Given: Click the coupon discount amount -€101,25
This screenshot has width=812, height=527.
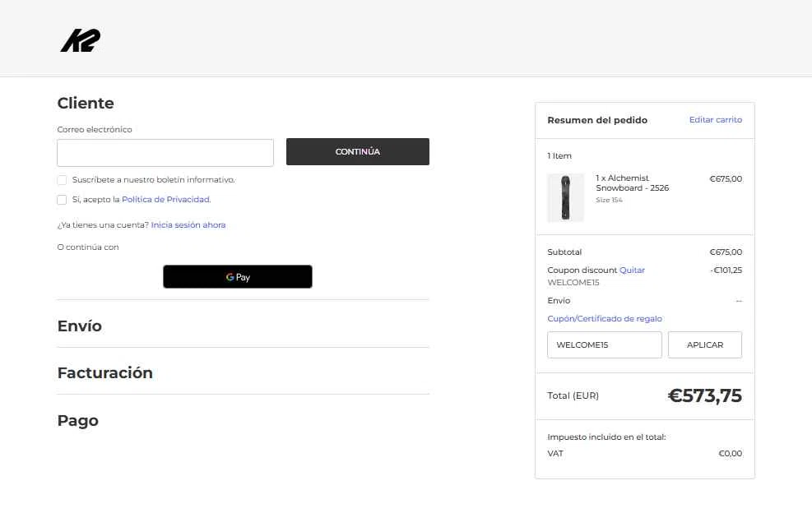Looking at the screenshot, I should pos(726,270).
